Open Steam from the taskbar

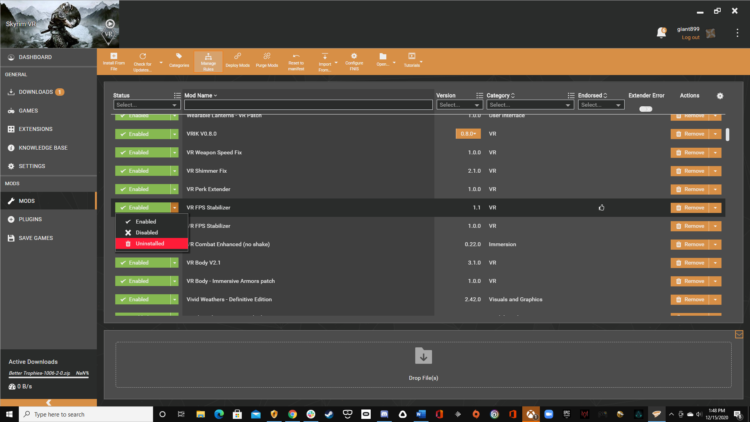point(329,414)
